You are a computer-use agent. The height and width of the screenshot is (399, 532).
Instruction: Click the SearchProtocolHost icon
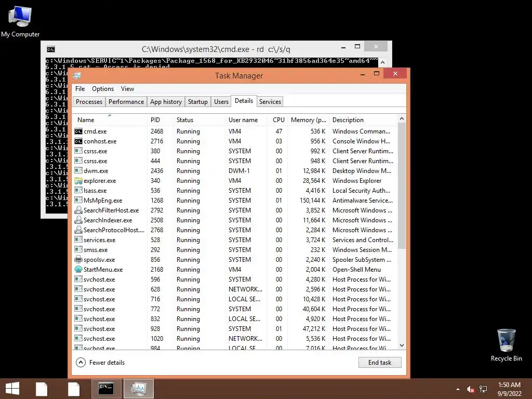coord(78,230)
